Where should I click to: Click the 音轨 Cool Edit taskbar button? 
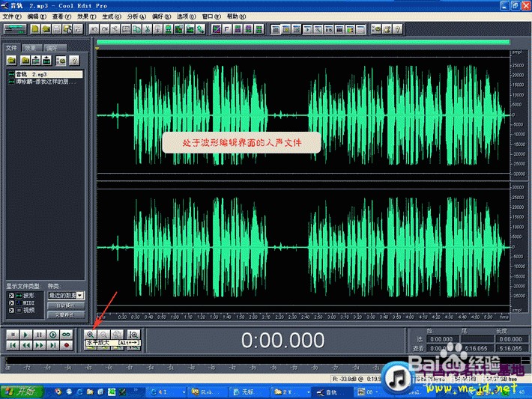330,392
